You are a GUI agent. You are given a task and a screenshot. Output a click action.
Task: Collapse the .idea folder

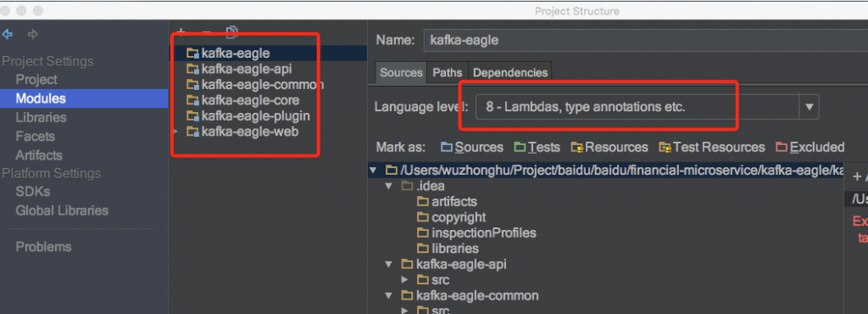[389, 186]
